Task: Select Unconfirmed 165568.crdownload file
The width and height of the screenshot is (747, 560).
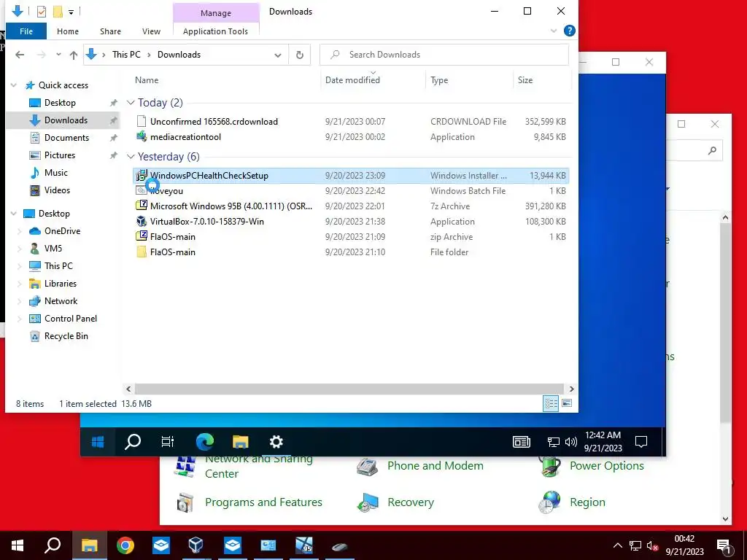Action: 214,122
